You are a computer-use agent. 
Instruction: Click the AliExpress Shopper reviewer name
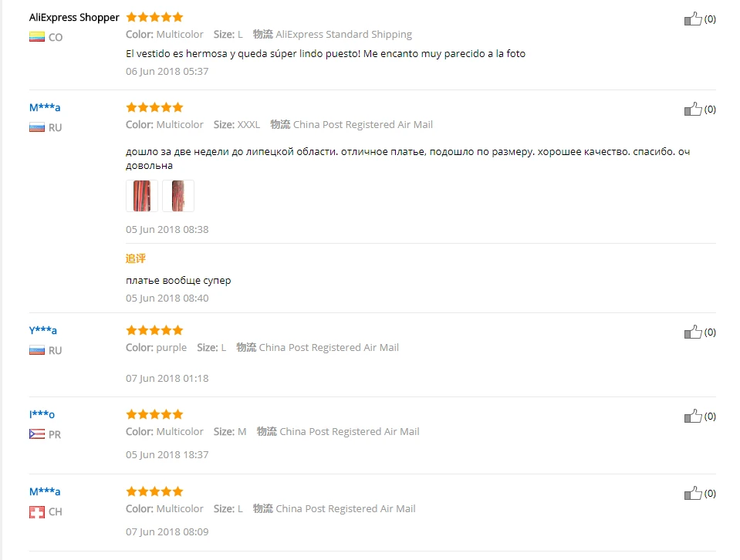click(x=74, y=18)
